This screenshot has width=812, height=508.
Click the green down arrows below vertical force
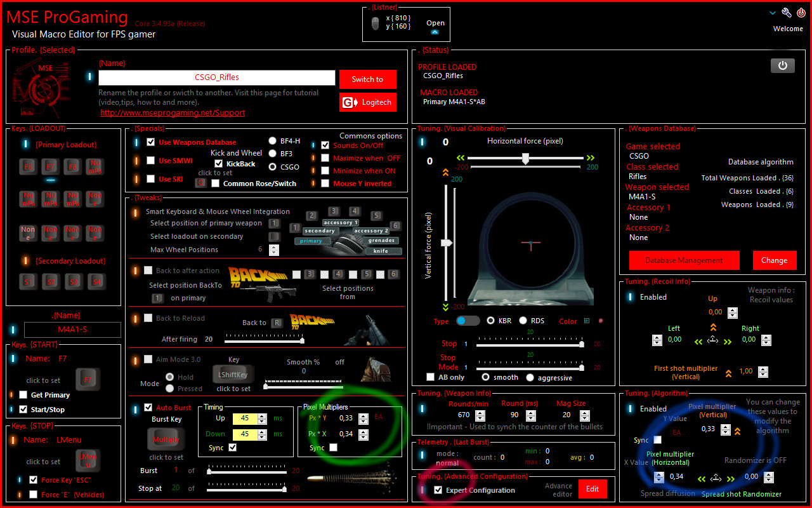point(445,307)
